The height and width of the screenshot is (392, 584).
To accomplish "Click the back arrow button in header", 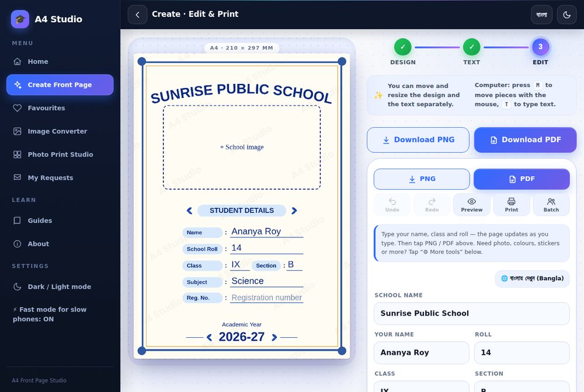I will pyautogui.click(x=137, y=15).
